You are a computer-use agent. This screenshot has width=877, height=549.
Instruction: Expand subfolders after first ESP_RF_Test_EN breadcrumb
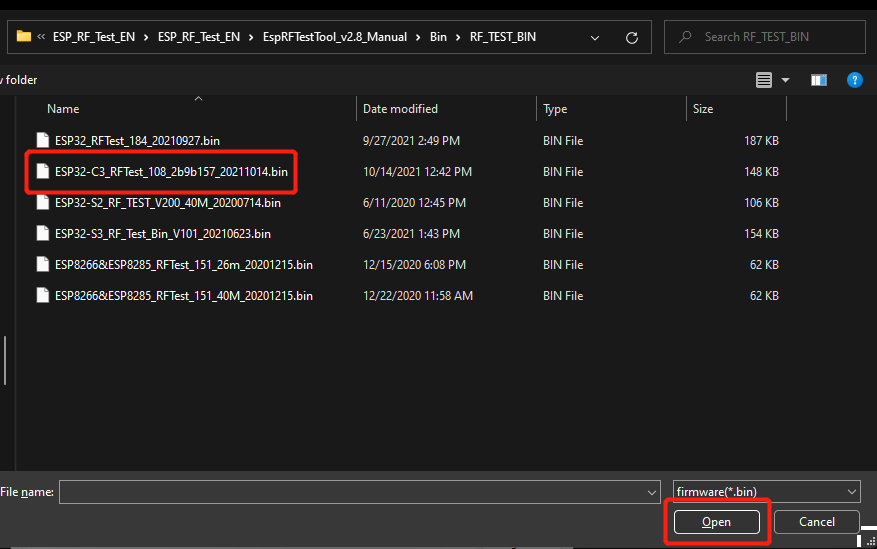[146, 37]
